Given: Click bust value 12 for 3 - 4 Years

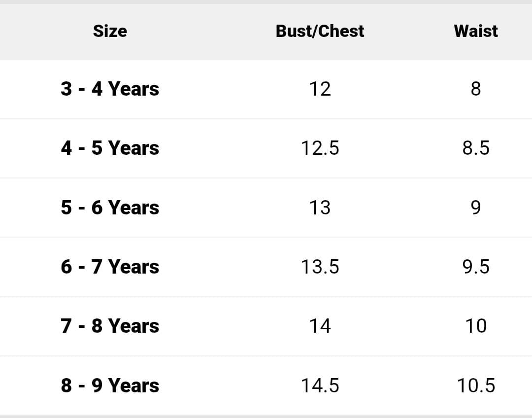Looking at the screenshot, I should (320, 89).
